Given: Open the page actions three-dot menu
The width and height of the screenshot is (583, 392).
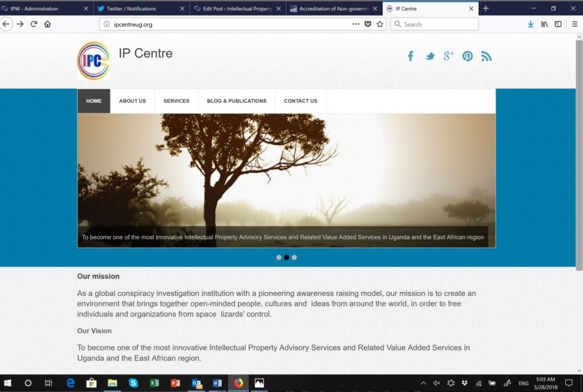Looking at the screenshot, I should point(356,24).
